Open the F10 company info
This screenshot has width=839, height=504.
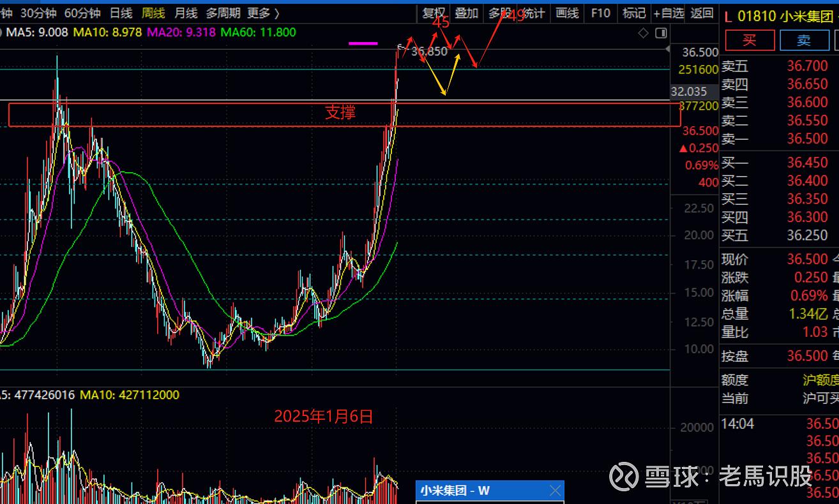tap(600, 13)
